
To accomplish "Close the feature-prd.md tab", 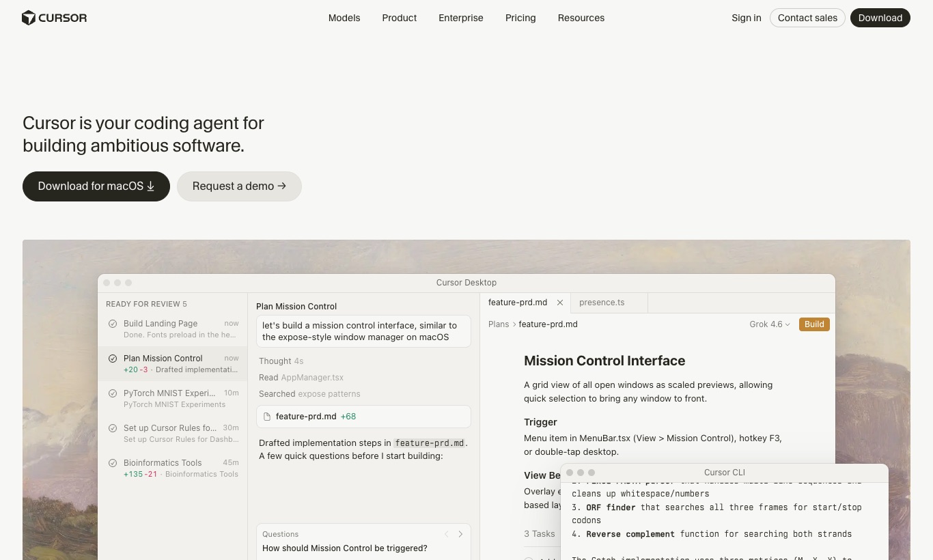I will click(560, 303).
